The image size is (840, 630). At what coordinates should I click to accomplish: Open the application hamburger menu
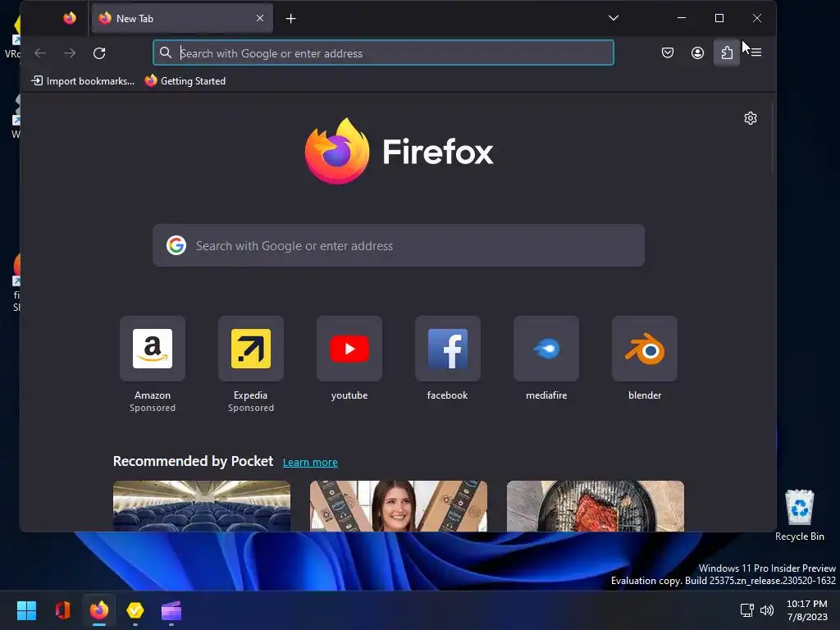756,52
